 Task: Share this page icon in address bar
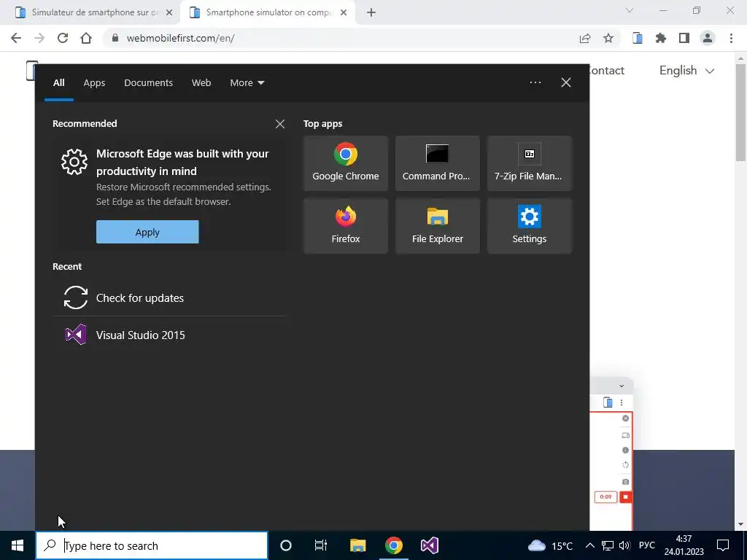(x=585, y=38)
